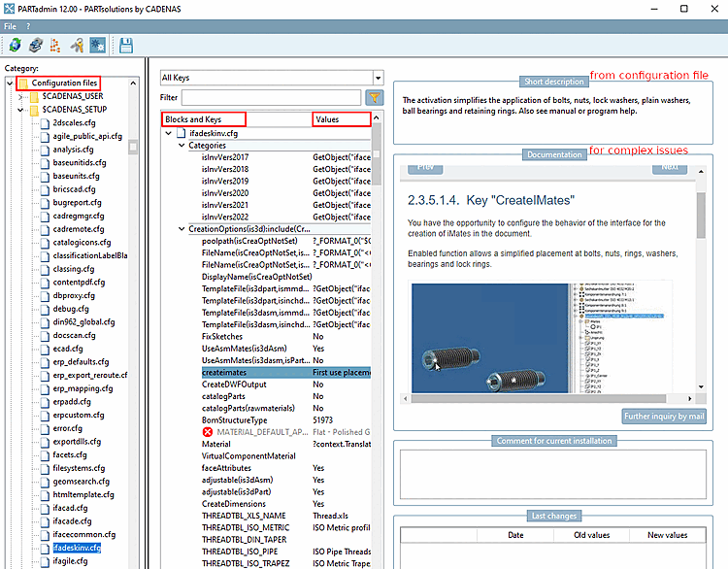Click file icon next to debug.cfg
The height and width of the screenshot is (569, 728).
point(45,309)
